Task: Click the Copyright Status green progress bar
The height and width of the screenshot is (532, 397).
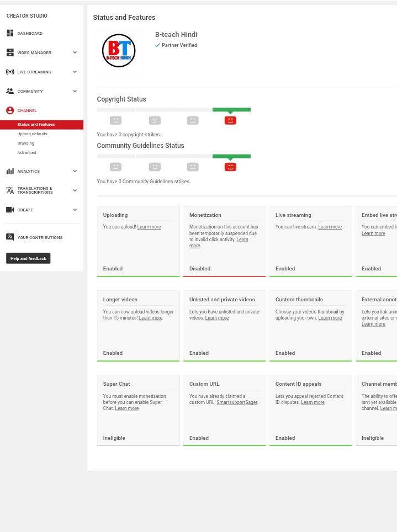Action: pyautogui.click(x=231, y=110)
